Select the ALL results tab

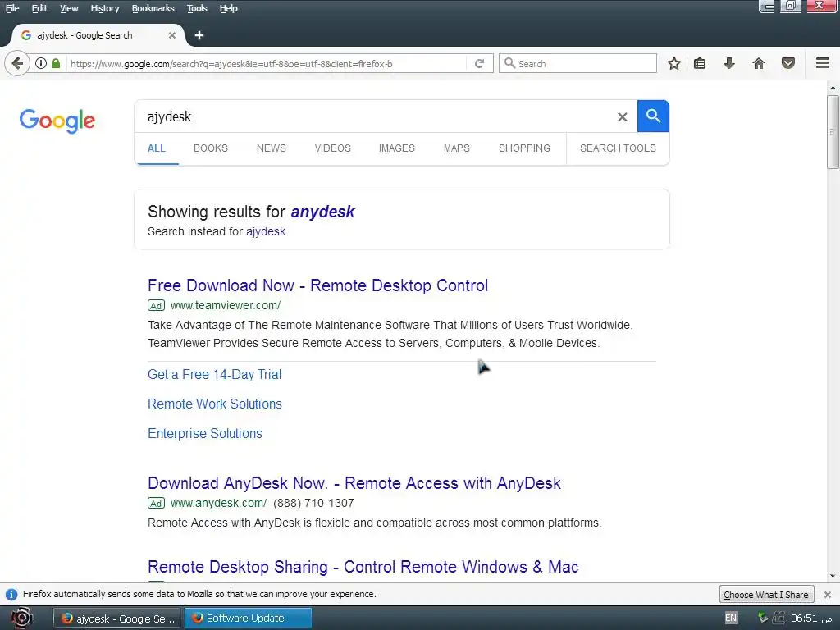pyautogui.click(x=157, y=148)
